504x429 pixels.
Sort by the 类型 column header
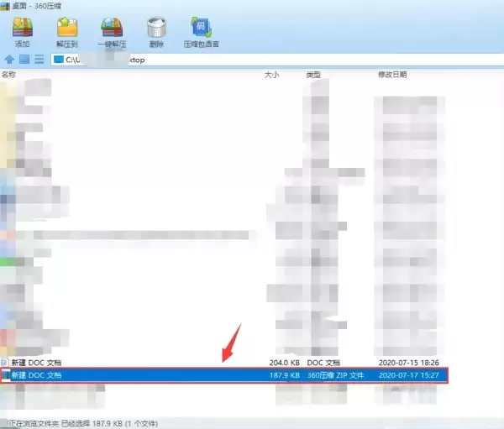click(x=313, y=75)
